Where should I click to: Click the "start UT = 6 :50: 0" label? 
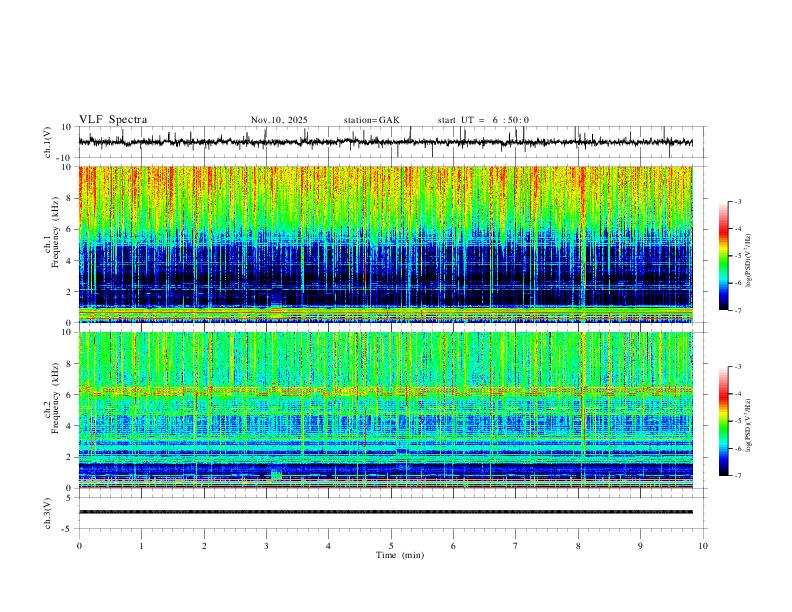pos(483,120)
